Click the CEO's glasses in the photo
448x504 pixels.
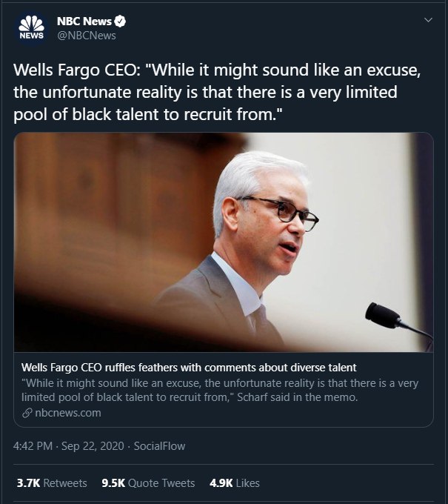coord(285,210)
